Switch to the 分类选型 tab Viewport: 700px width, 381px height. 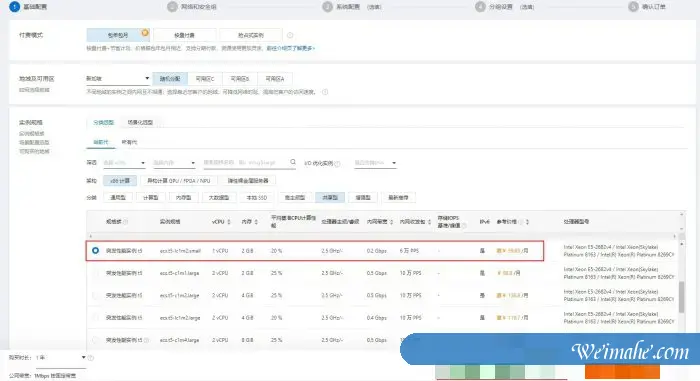pyautogui.click(x=104, y=122)
